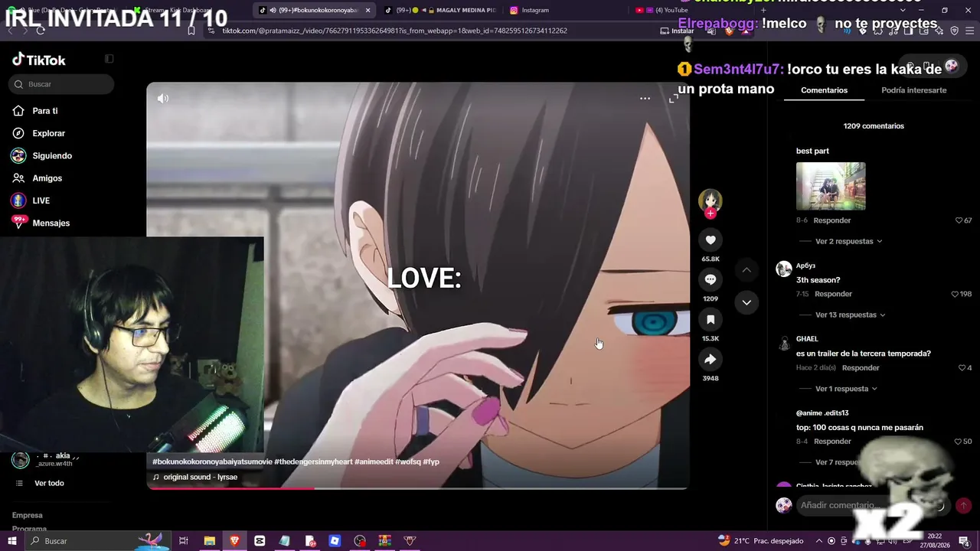The width and height of the screenshot is (980, 551).
Task: Click the TikTok Buscar search field
Action: coord(61,84)
